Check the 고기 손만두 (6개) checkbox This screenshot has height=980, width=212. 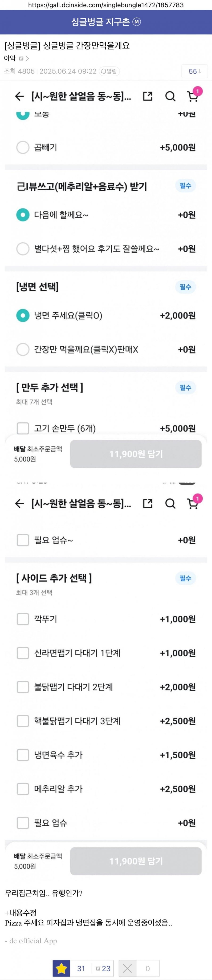tap(23, 428)
